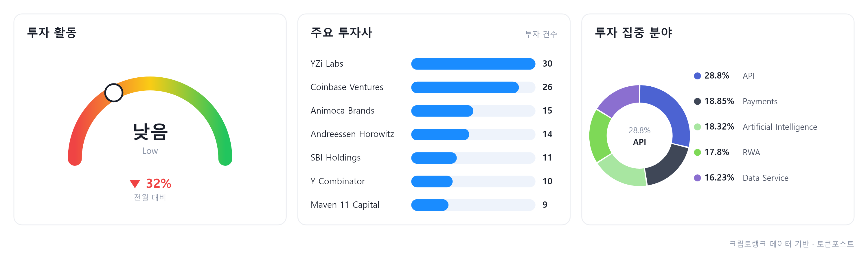Select Maven 11 Capital label
868x255 pixels.
point(345,205)
